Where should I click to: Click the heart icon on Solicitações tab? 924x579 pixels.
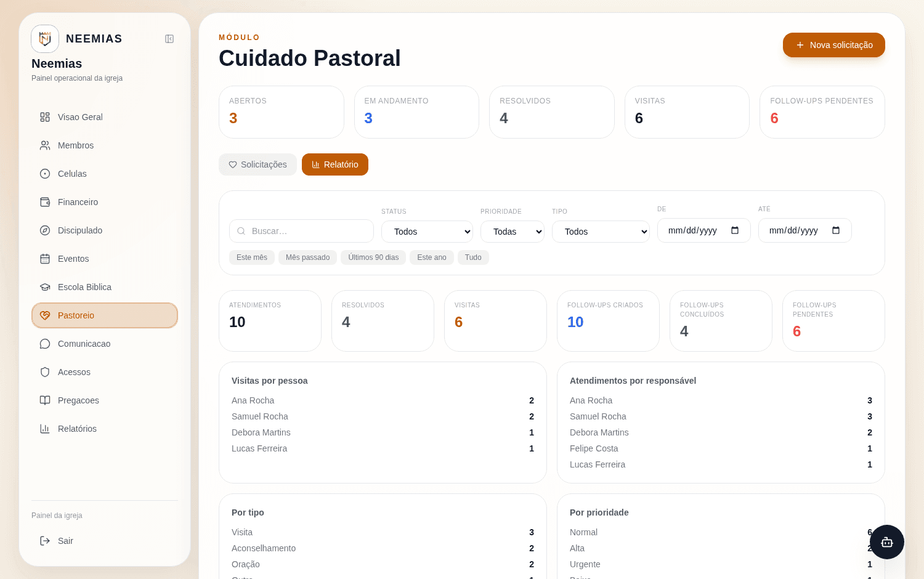[x=233, y=164]
